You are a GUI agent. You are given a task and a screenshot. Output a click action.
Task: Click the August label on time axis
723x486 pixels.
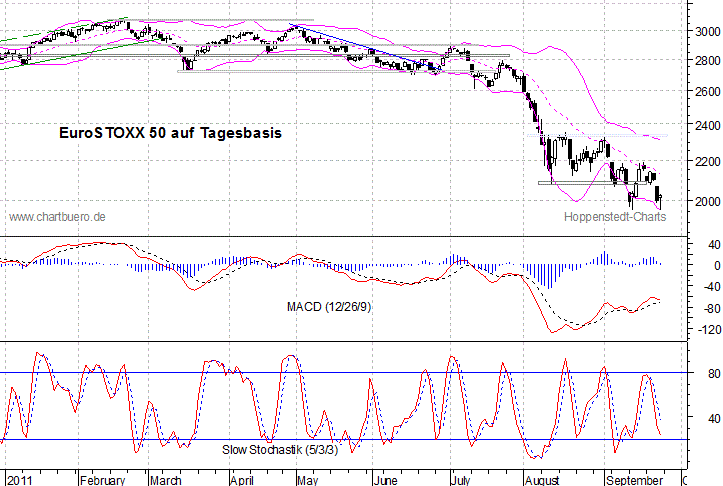click(x=542, y=480)
